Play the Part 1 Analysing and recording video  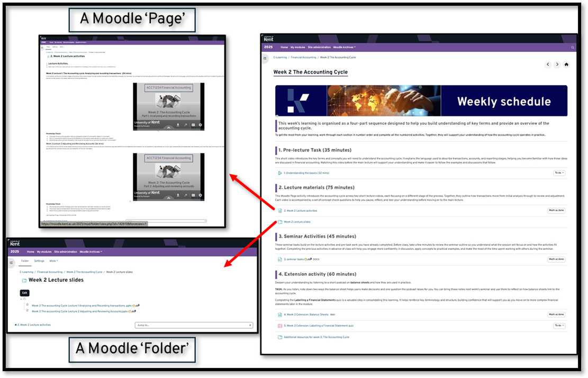click(168, 101)
